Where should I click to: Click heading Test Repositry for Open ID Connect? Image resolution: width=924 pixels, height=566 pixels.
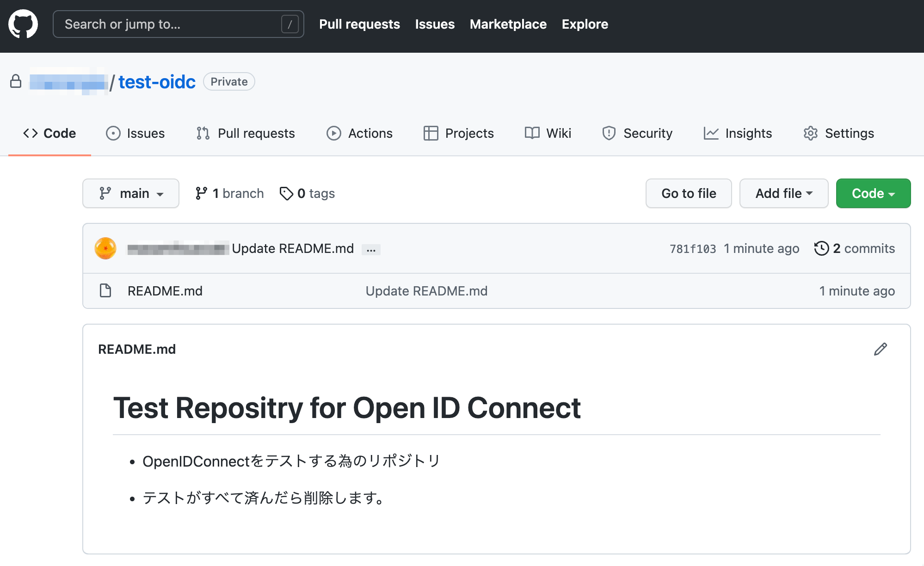click(347, 408)
